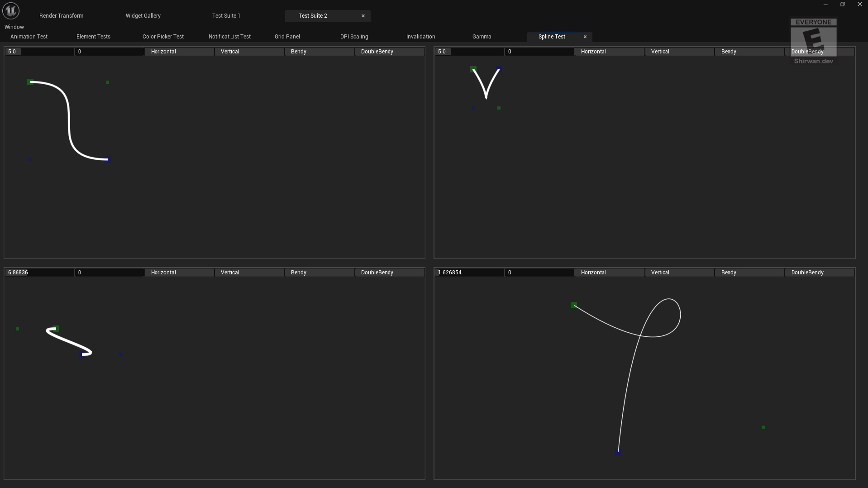Open the Color Picker Test tab
Viewport: 868px width, 488px height.
click(x=163, y=37)
